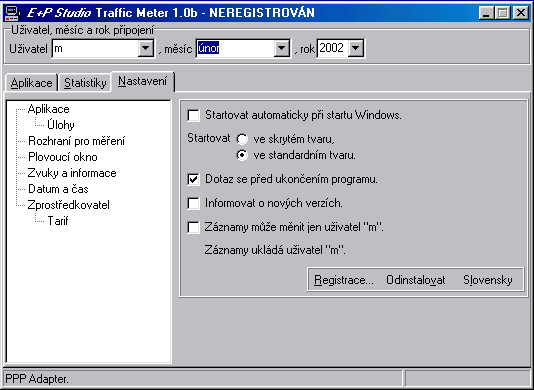Uncheck Dotaz se před ukončením programu
The height and width of the screenshot is (390, 534).
pyautogui.click(x=193, y=179)
